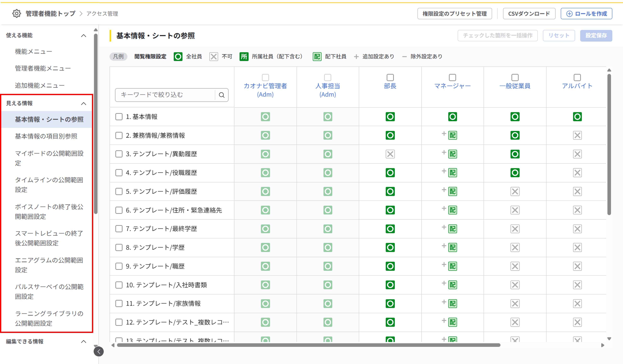Open the 人事担当 (Adm) role link
The image size is (623, 364).
click(328, 90)
